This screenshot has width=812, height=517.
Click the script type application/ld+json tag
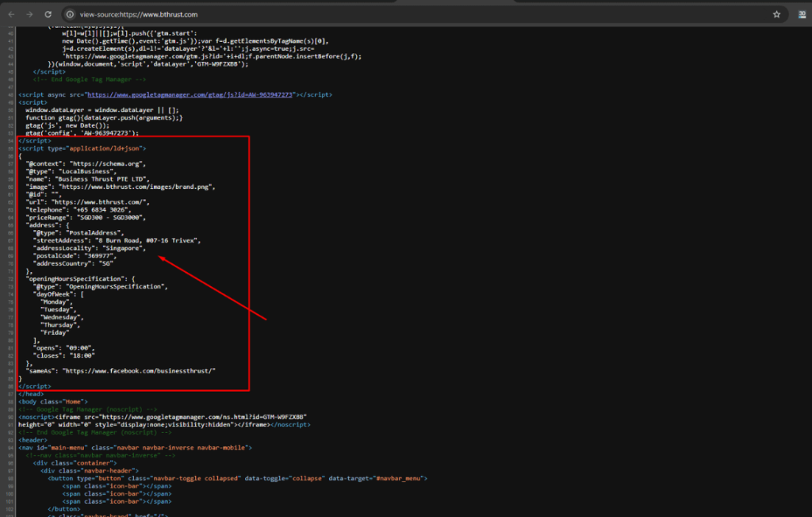tap(82, 148)
